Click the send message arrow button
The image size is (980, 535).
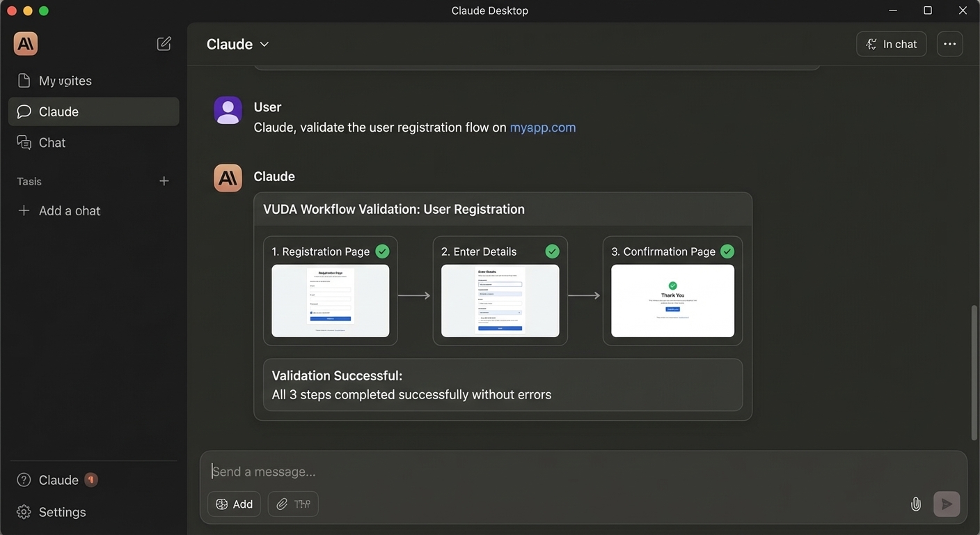point(947,504)
